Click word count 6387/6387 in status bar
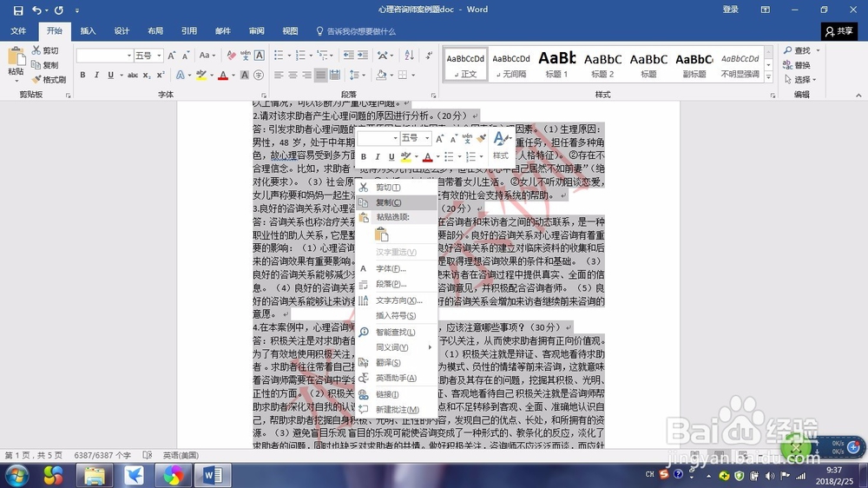The height and width of the screenshot is (488, 868). (102, 455)
